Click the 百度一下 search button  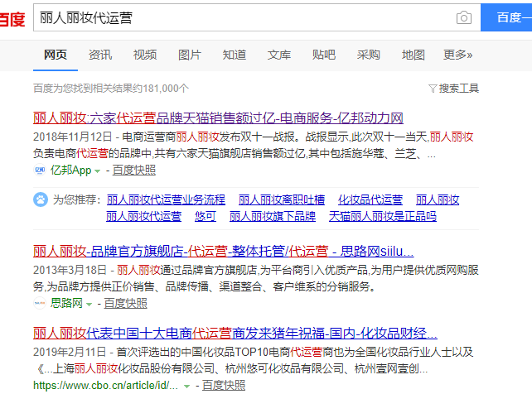506,17
